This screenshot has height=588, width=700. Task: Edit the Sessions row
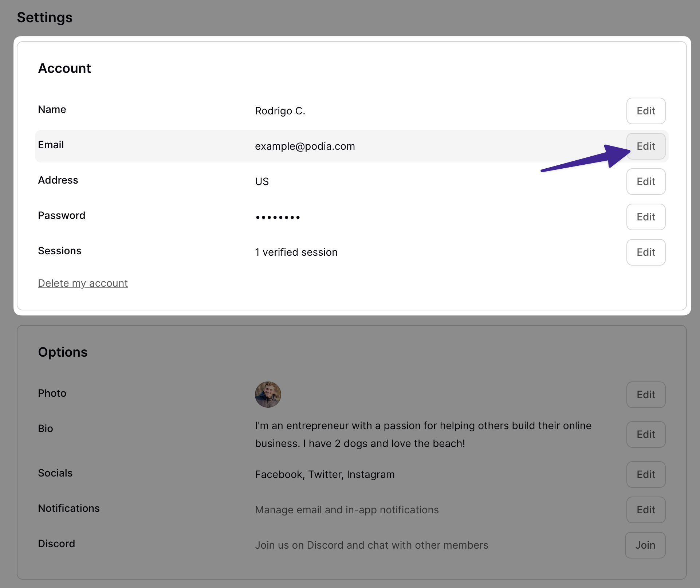tap(645, 252)
